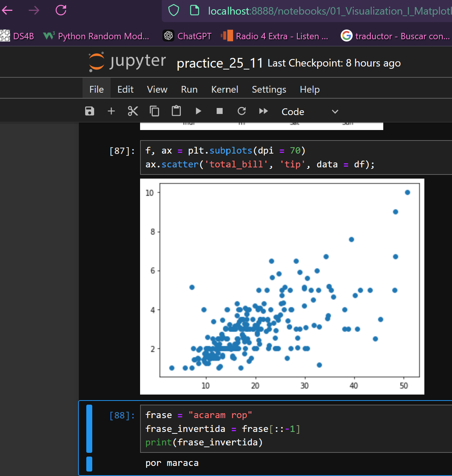Viewport: 452px width, 476px height.
Task: Click the scatter plot output image
Action: pos(282,287)
